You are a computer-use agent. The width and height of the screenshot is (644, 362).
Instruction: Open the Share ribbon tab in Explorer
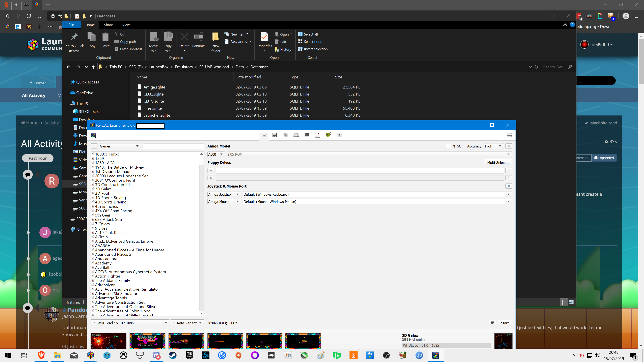click(108, 25)
